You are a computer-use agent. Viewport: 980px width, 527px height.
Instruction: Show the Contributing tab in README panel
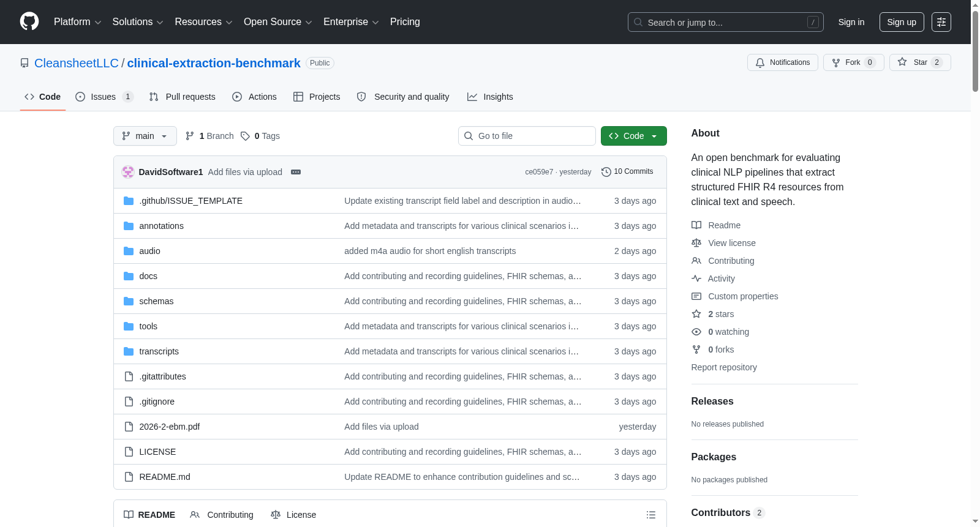pos(222,515)
